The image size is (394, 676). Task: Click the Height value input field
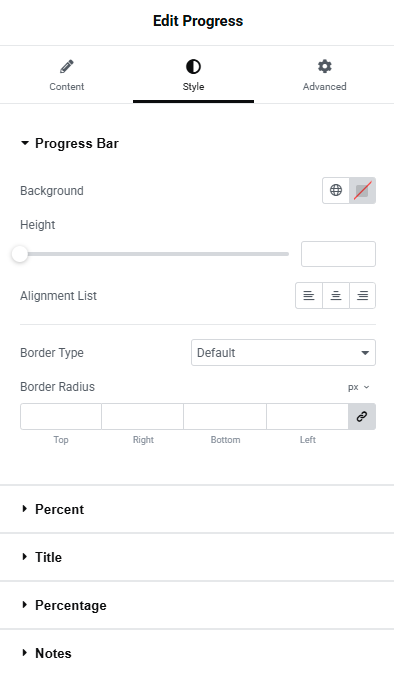[x=338, y=254]
